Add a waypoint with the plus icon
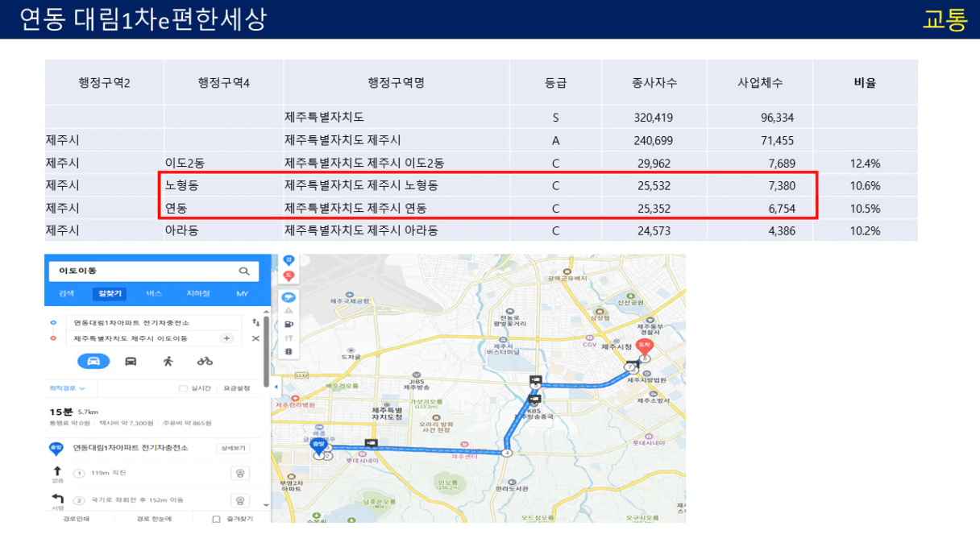980x551 pixels. (226, 338)
